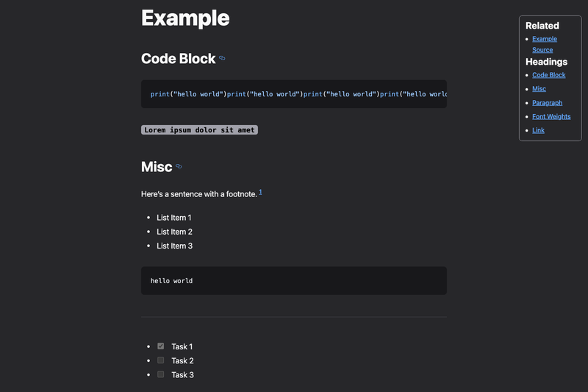Image resolution: width=588 pixels, height=392 pixels.
Task: Check the Task 2 checkbox
Action: (160, 360)
